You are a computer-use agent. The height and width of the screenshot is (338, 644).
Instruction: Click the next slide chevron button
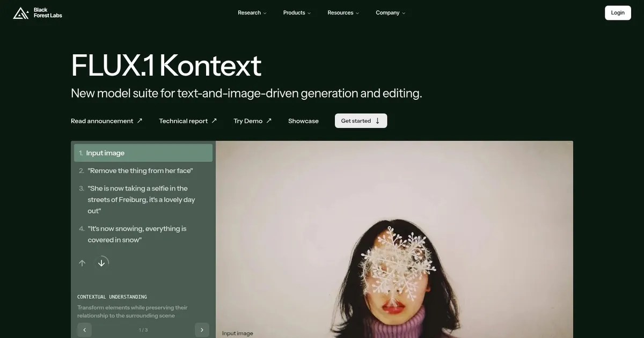202,330
